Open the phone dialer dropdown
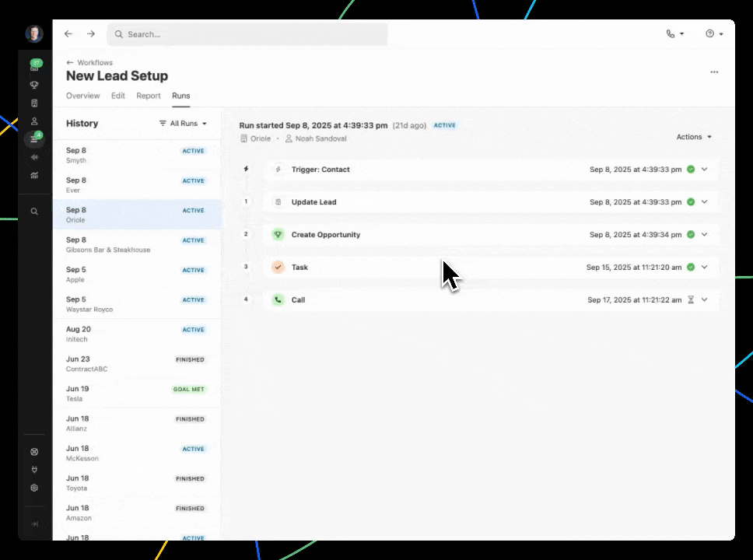The width and height of the screenshot is (753, 560). tap(674, 33)
